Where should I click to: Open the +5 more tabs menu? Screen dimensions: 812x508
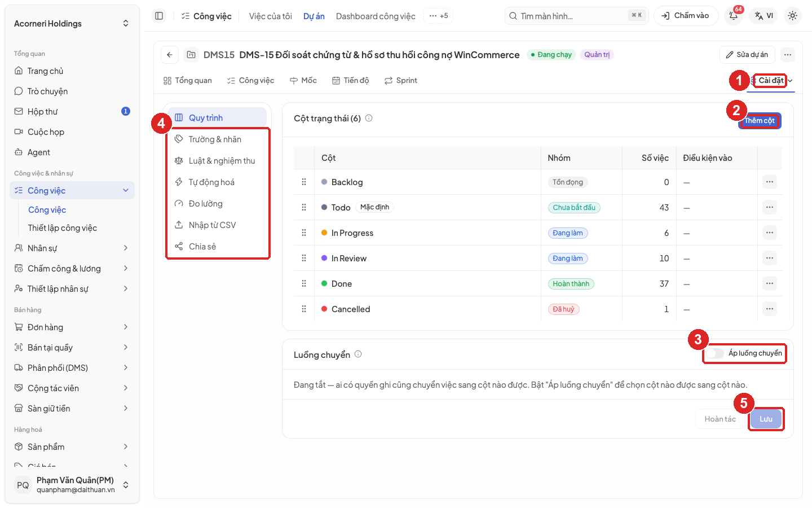(x=439, y=16)
